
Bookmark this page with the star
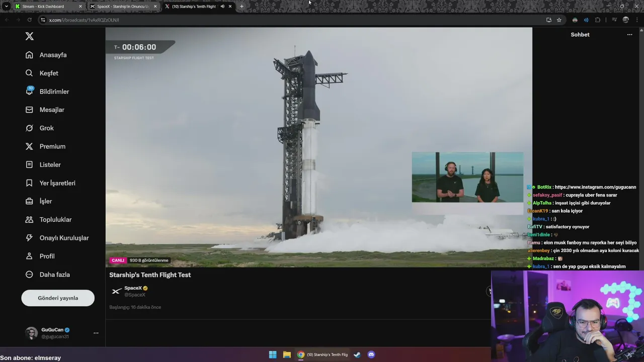(x=559, y=20)
